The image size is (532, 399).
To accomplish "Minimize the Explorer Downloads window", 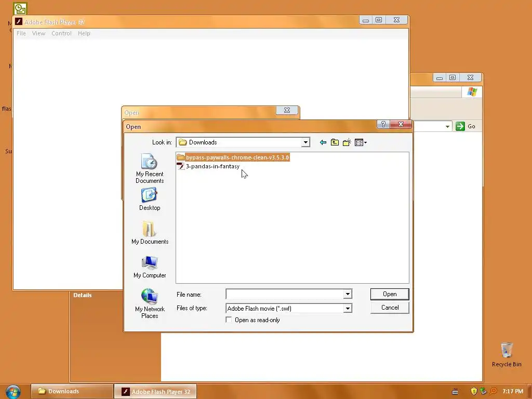I will (440, 78).
